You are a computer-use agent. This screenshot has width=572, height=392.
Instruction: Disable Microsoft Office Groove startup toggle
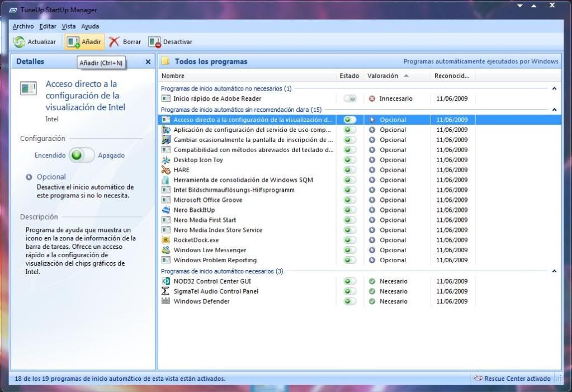[x=350, y=200]
